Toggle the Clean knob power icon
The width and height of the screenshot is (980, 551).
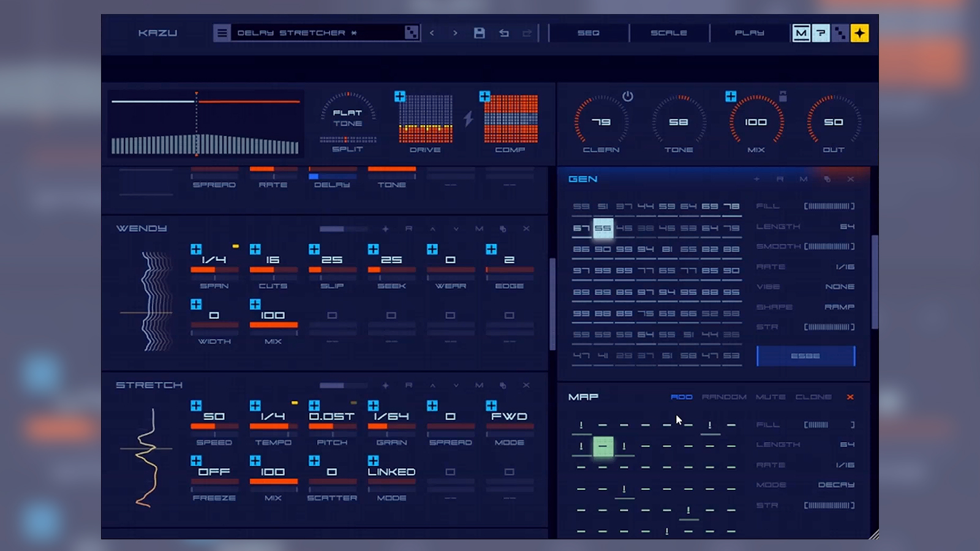[628, 96]
